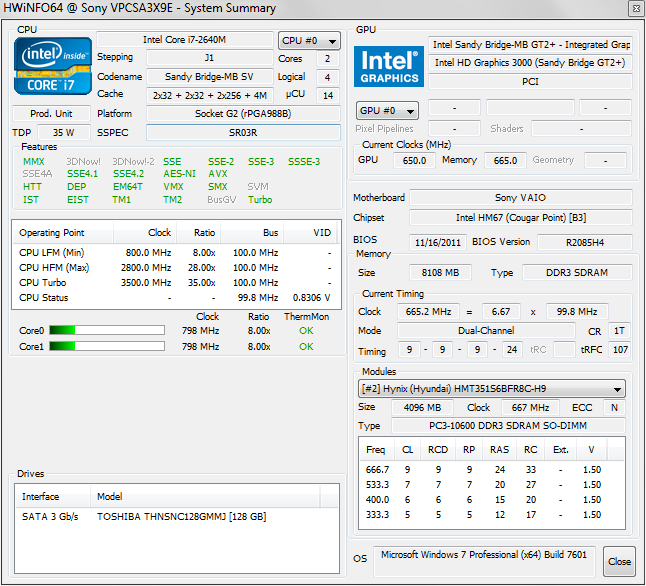The width and height of the screenshot is (646, 586).
Task: Click the Prod. Unit button
Action: (x=51, y=113)
